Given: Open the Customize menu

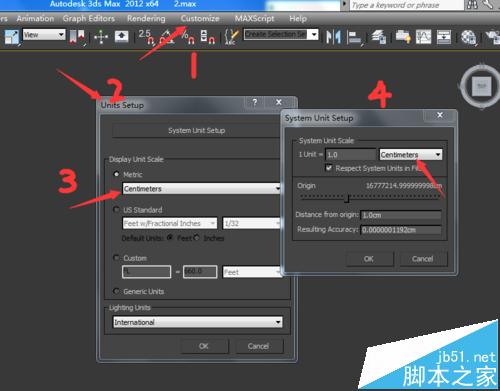Looking at the screenshot, I should pos(200,18).
